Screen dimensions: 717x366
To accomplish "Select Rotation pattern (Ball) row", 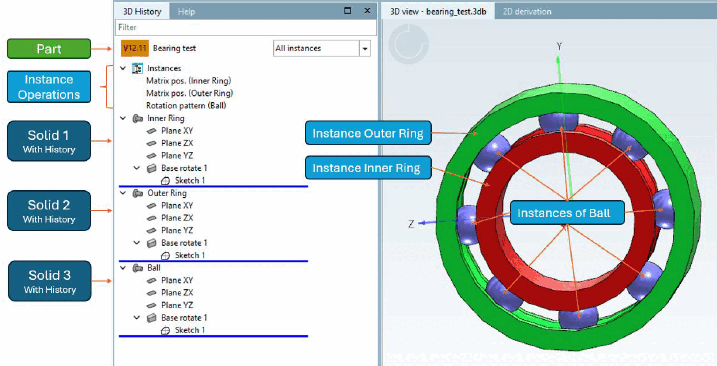I will [186, 106].
